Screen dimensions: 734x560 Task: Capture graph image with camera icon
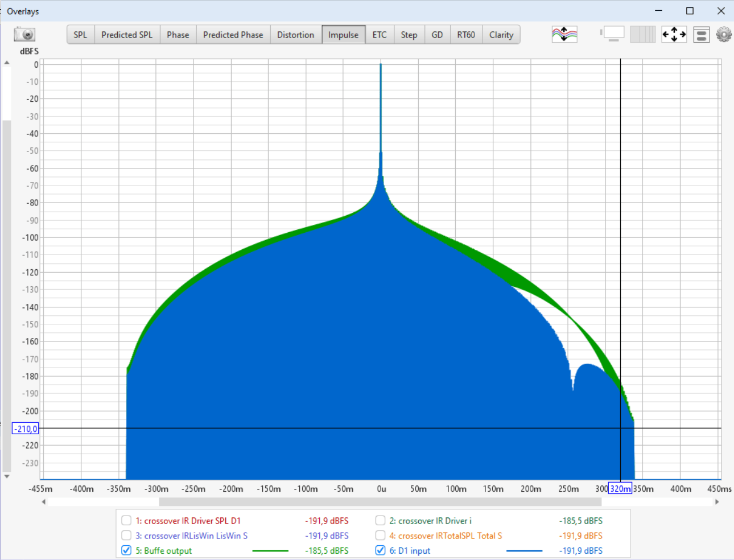[24, 34]
